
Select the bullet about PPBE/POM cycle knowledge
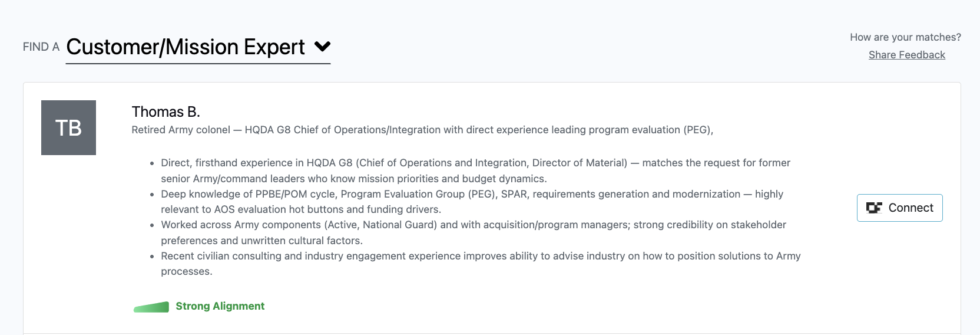point(472,202)
